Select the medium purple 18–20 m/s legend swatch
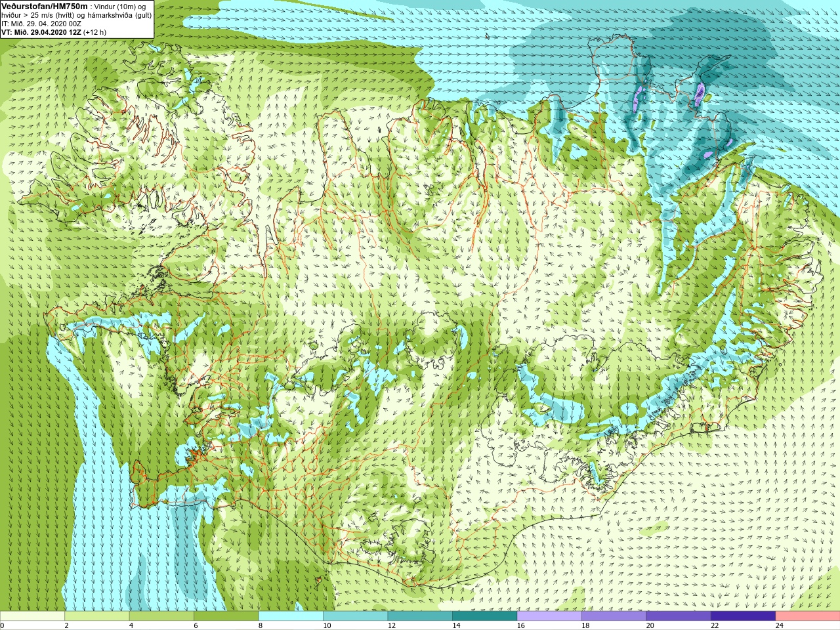840x630 pixels. [614, 616]
